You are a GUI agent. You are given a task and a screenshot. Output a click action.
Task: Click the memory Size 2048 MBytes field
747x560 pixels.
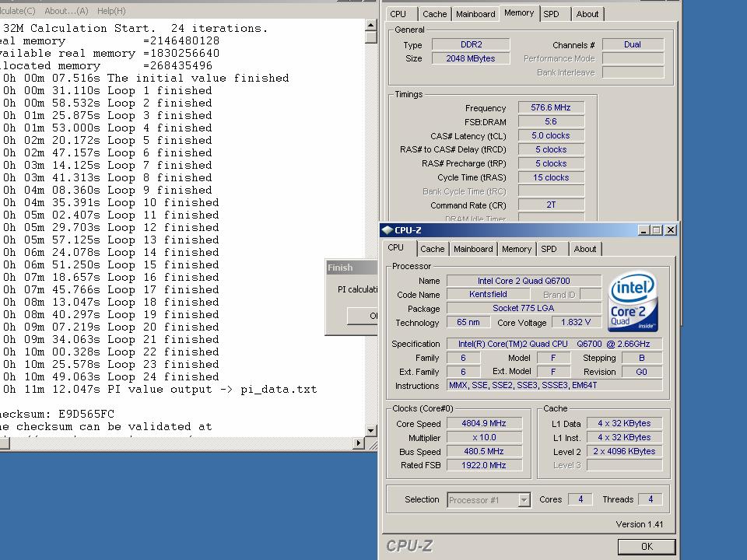click(471, 58)
